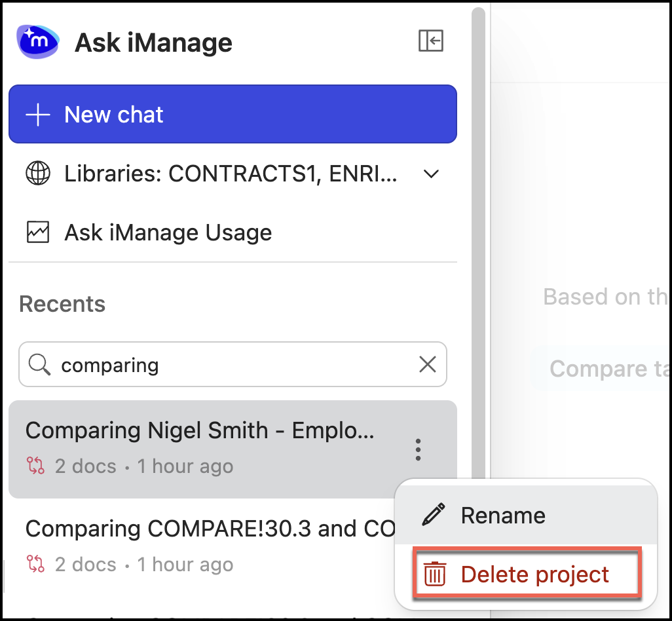The image size is (672, 621).
Task: Click the usage chart icon
Action: click(37, 233)
